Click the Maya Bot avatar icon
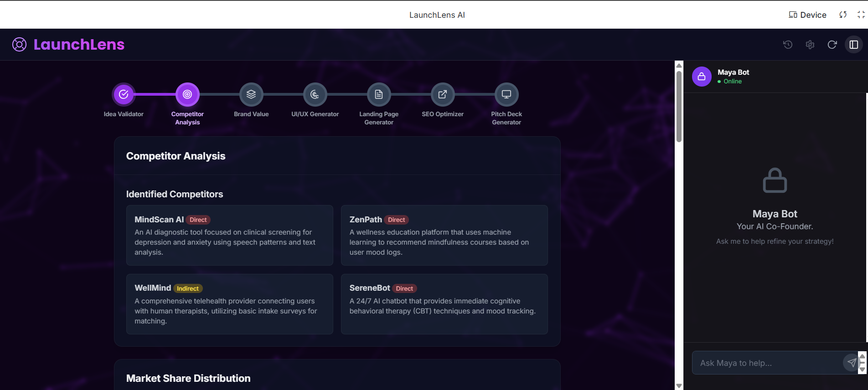 702,77
